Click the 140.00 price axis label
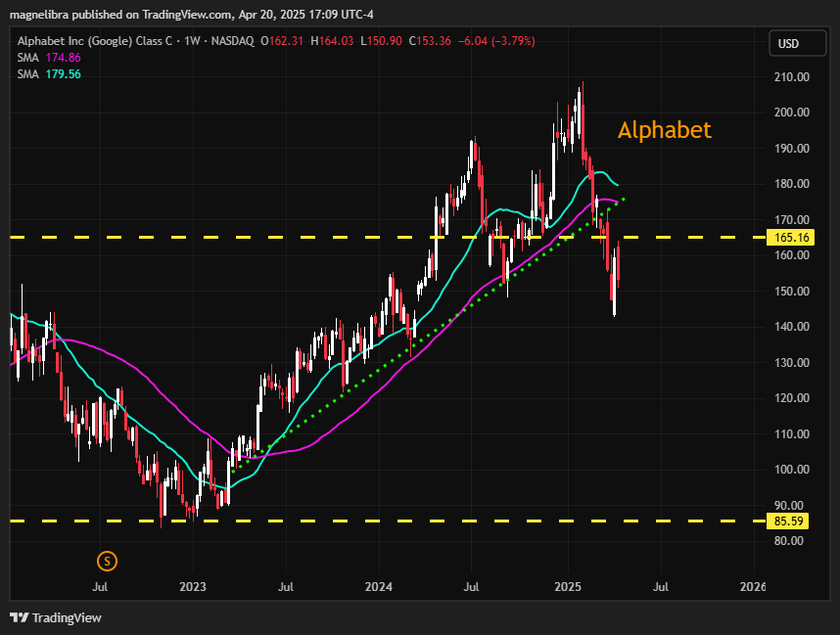 [792, 327]
